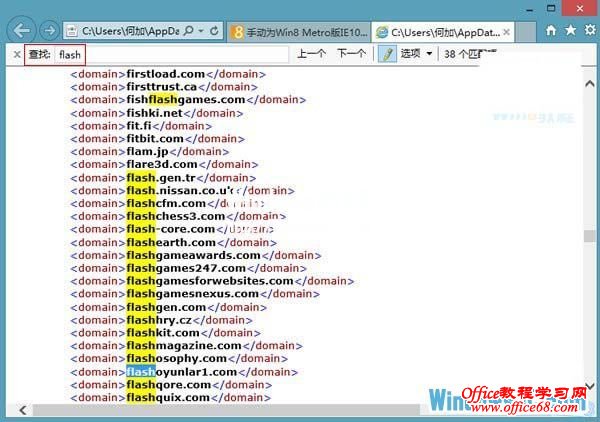This screenshot has width=600, height=422.
Task: Go to previous match with 上一个
Action: pyautogui.click(x=311, y=54)
